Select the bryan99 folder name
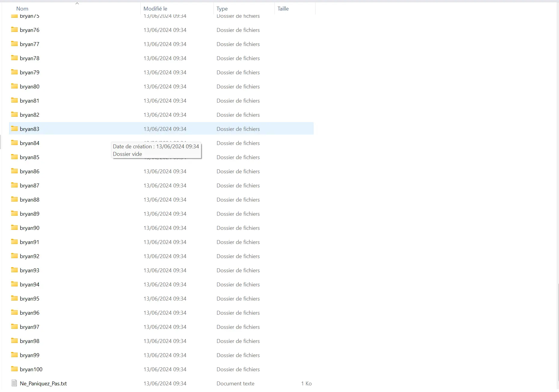Screen dimensions: 559x392 coord(29,355)
